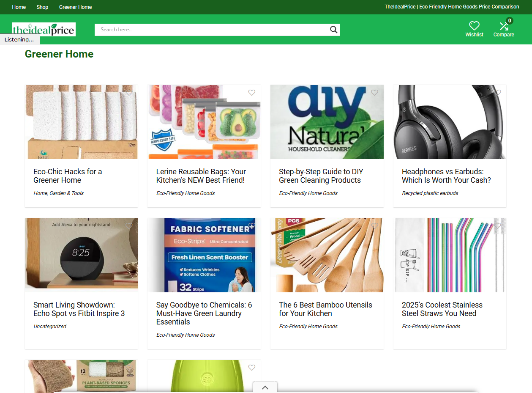Open the Compare icon in header
Screen dimensions: 532x393
pyautogui.click(x=503, y=26)
